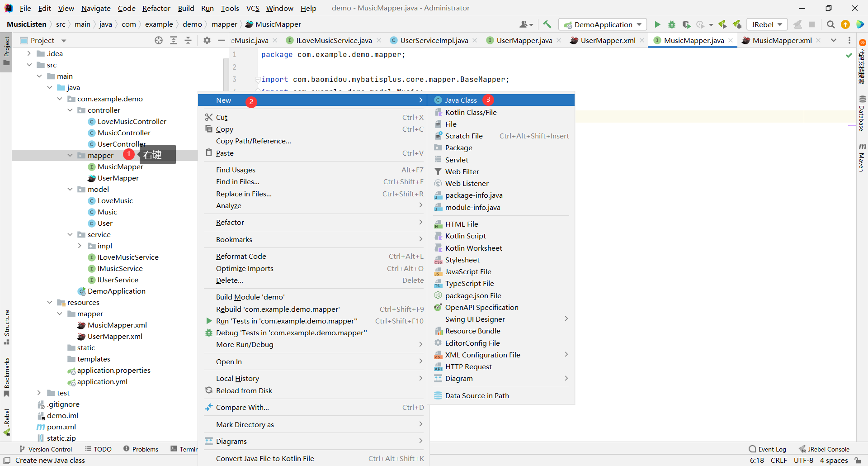Click the orange IDE update arrow icon
This screenshot has height=466, width=868.
point(845,24)
